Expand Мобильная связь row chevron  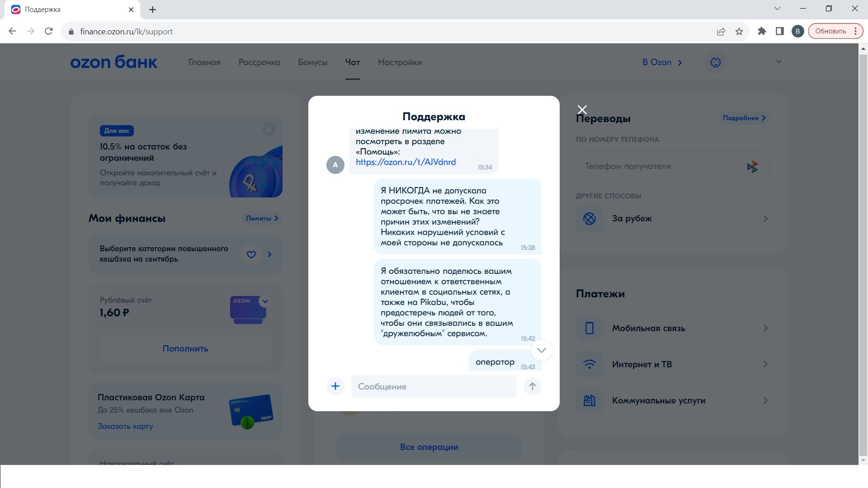pyautogui.click(x=765, y=328)
